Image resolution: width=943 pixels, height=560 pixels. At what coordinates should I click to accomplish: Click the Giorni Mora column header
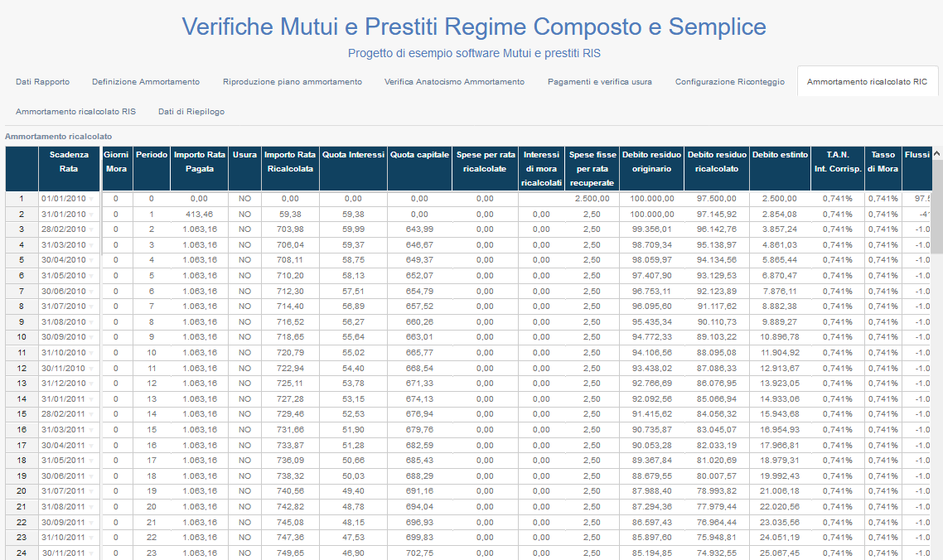click(116, 168)
